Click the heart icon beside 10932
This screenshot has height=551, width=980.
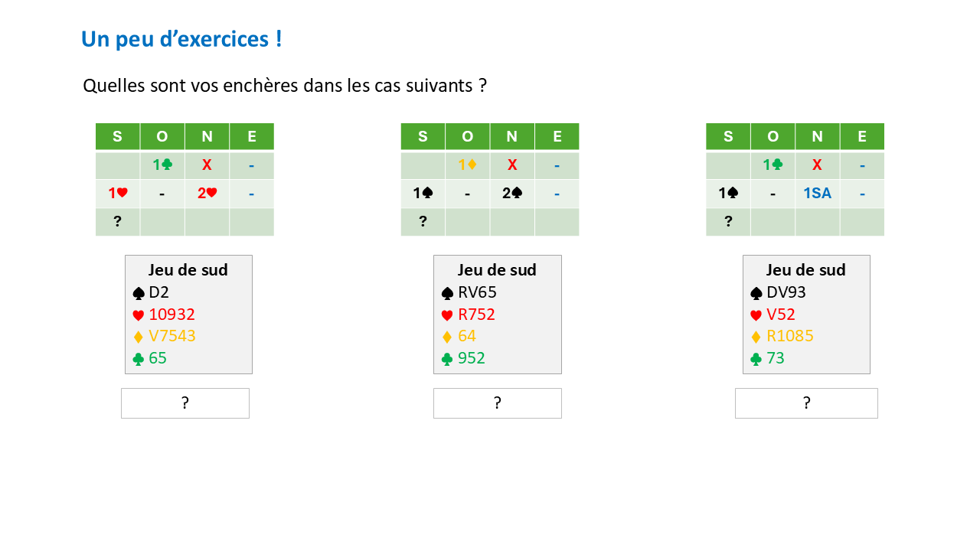point(139,315)
